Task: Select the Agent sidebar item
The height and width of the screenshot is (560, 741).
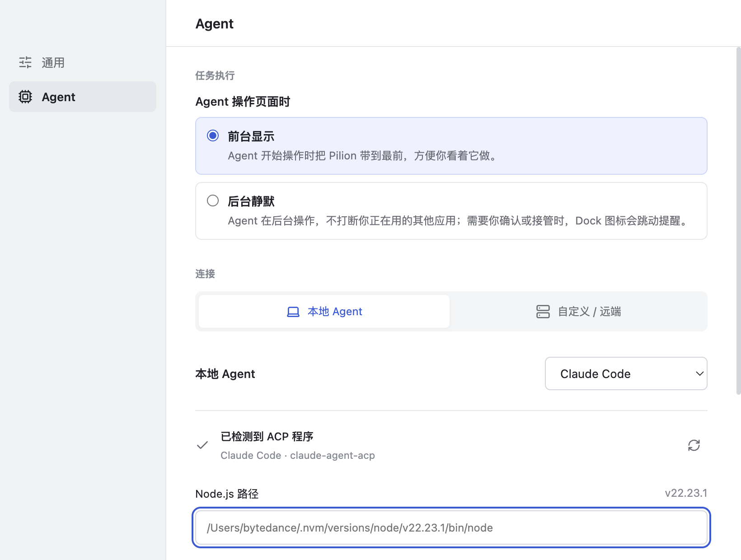Action: [x=83, y=97]
